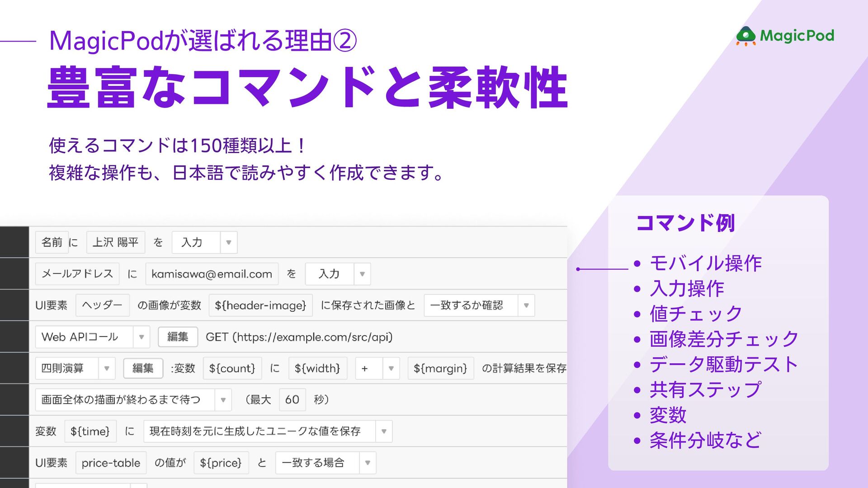Click 編集 button next to 四則演算
This screenshot has height=488, width=868.
click(x=143, y=368)
